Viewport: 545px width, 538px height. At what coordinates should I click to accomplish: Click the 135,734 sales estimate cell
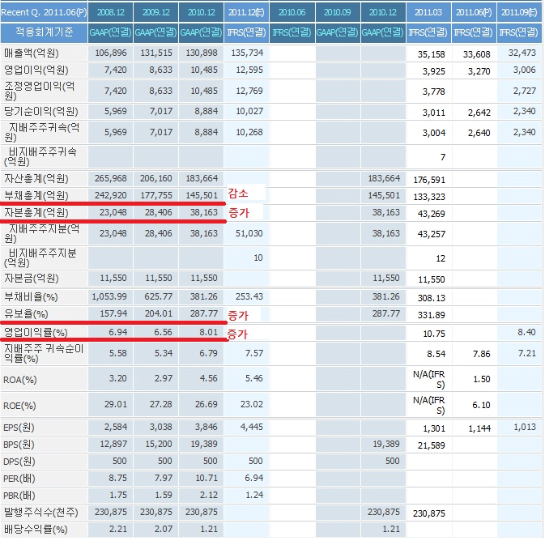tap(247, 53)
